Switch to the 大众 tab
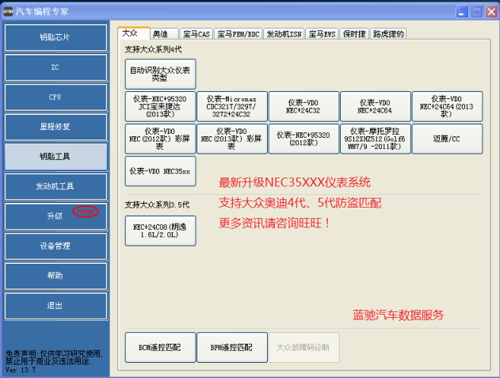 coord(134,33)
